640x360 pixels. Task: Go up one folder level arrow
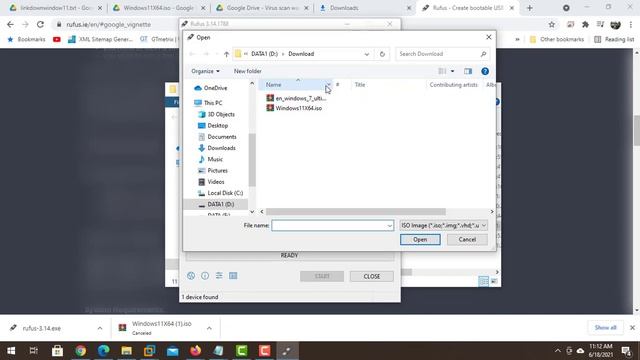(226, 54)
